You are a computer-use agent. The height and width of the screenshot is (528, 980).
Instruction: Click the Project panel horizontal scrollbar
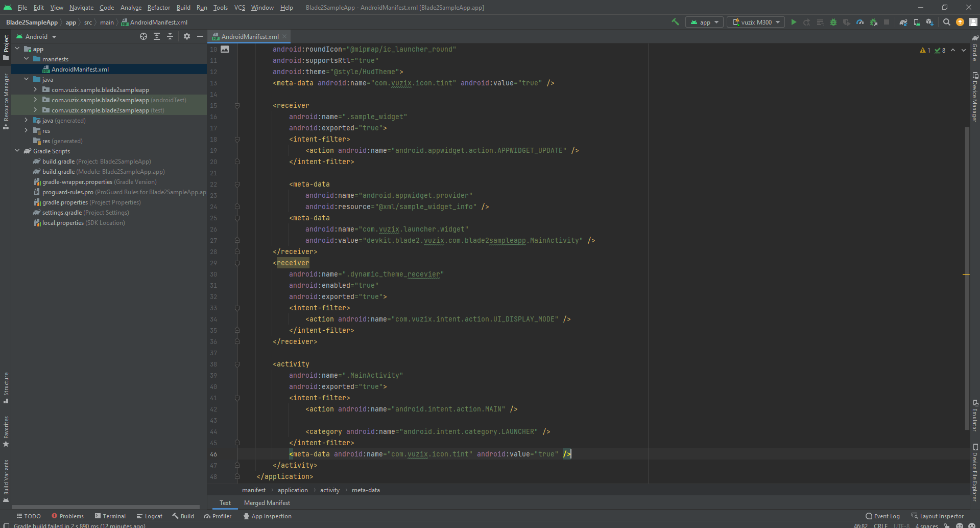click(106, 507)
